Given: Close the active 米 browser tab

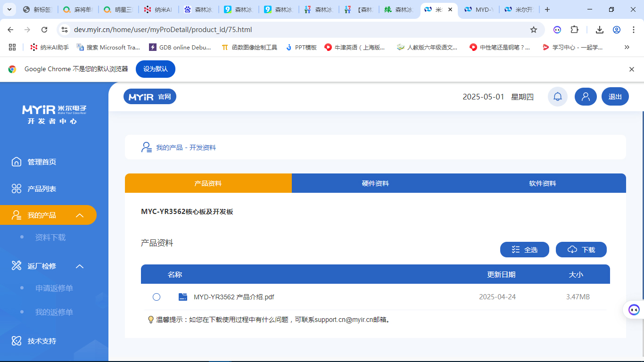Looking at the screenshot, I should point(450,9).
